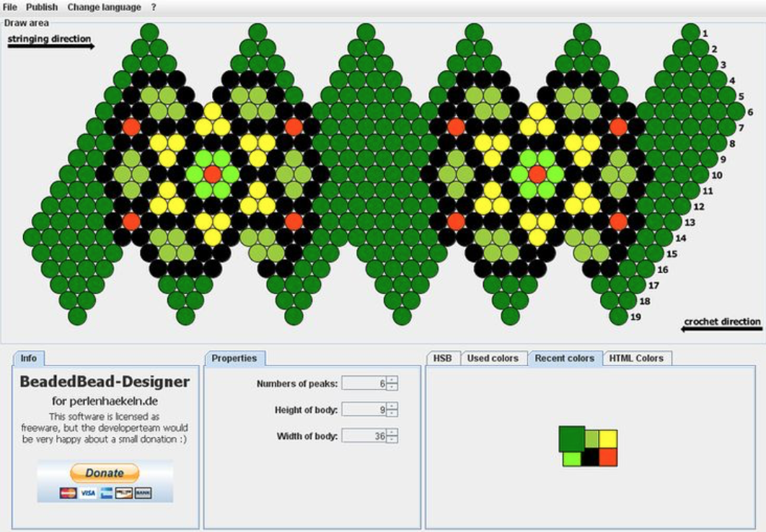Select the Recent colors tab
This screenshot has width=766, height=532.
[x=565, y=358]
